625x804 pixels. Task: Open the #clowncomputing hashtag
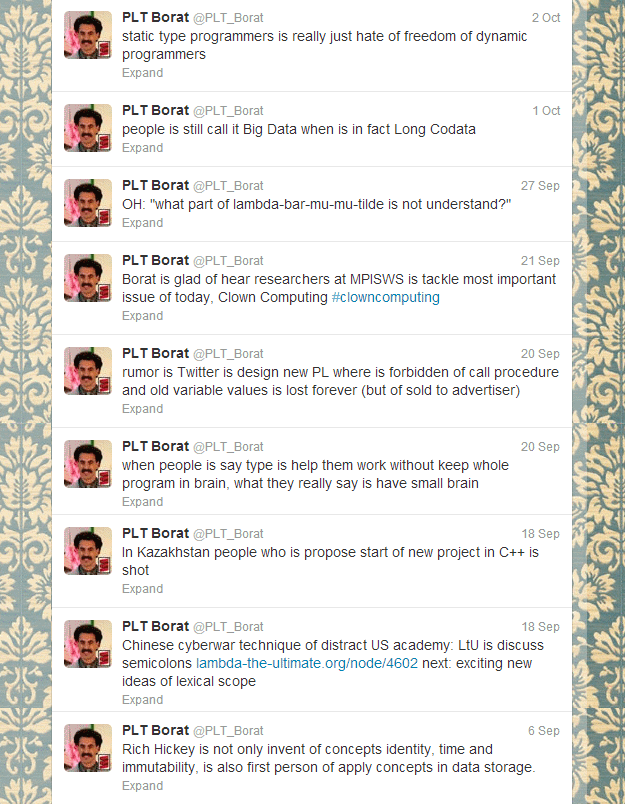(x=386, y=297)
